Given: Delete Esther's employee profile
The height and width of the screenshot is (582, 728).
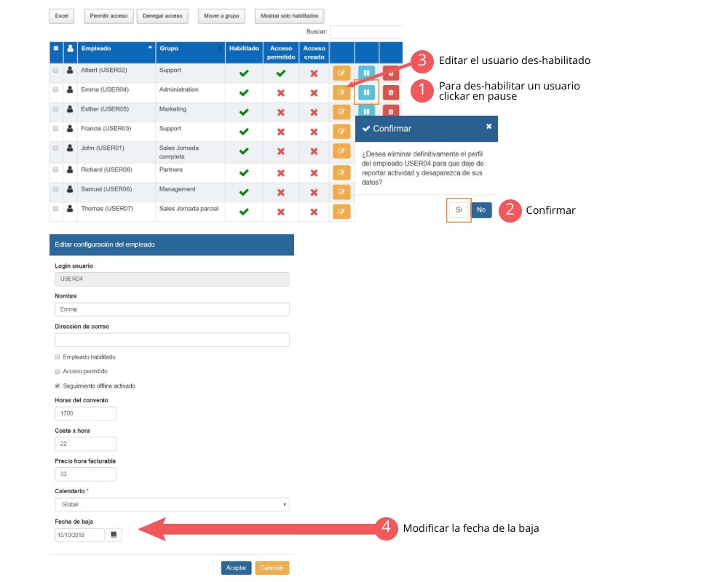Looking at the screenshot, I should (x=391, y=111).
